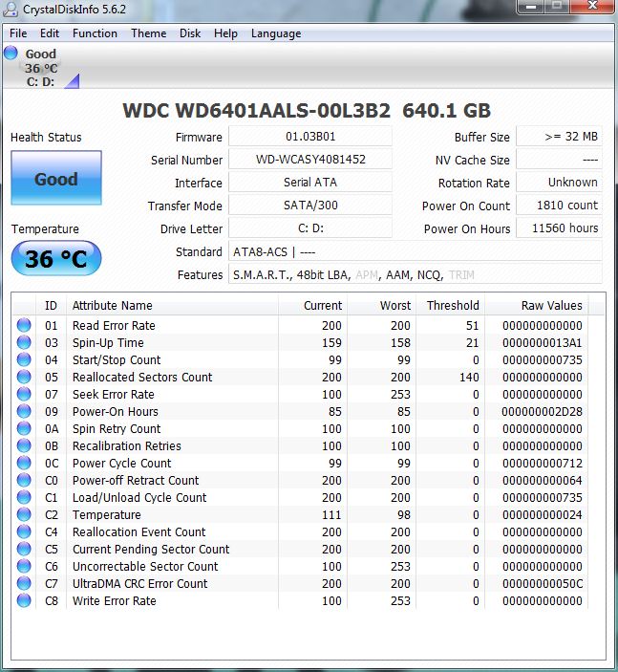618x672 pixels.
Task: Select the Reallocated Sectors Count attribute name
Action: tap(142, 378)
